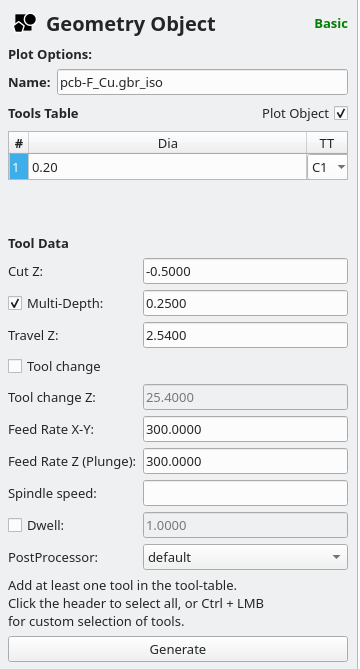The width and height of the screenshot is (360, 669).
Task: Click the 0.20 diameter cell
Action: tap(168, 167)
